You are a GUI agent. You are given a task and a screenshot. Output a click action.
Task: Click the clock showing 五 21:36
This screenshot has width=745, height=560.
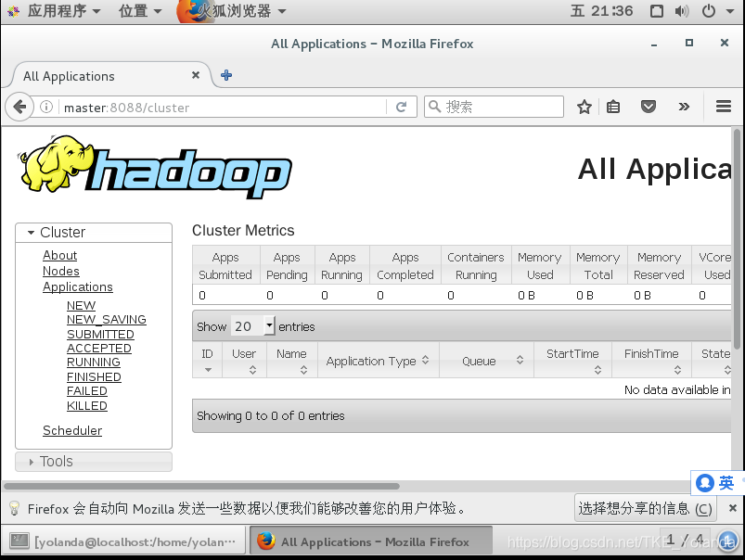(601, 10)
